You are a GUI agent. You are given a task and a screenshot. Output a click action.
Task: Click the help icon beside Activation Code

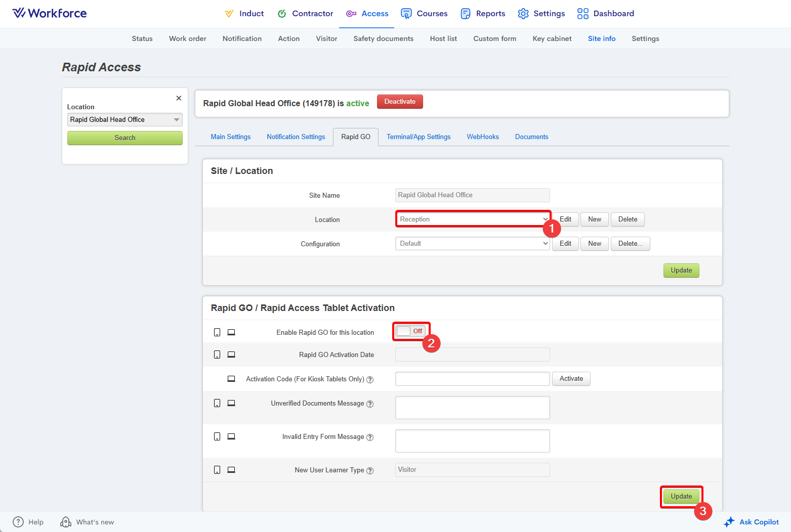[370, 380]
